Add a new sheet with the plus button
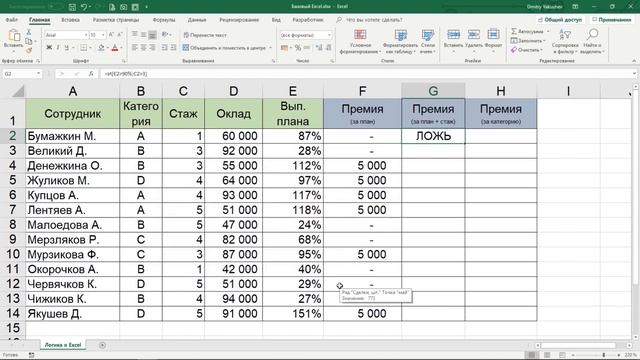The image size is (640, 360). 102,345
